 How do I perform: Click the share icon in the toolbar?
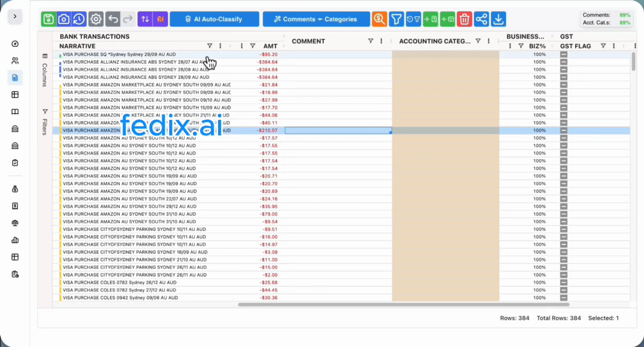(481, 19)
